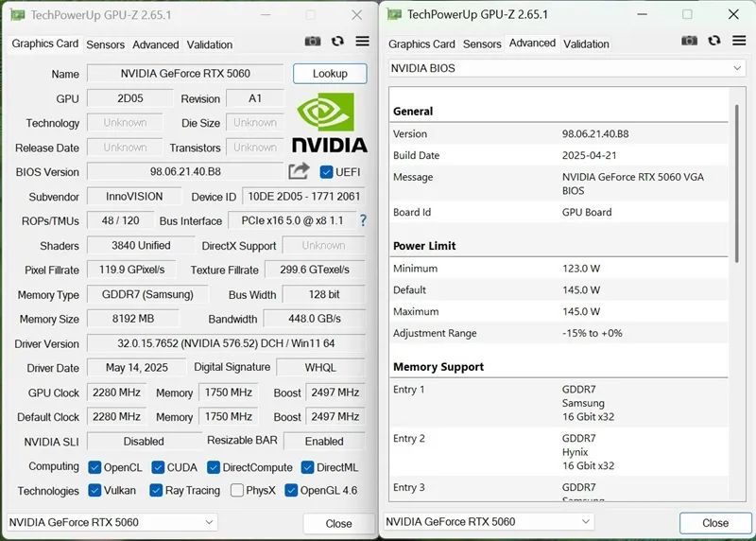Take screenshot with camera icon in left window
This screenshot has height=541, width=756.
pos(313,42)
